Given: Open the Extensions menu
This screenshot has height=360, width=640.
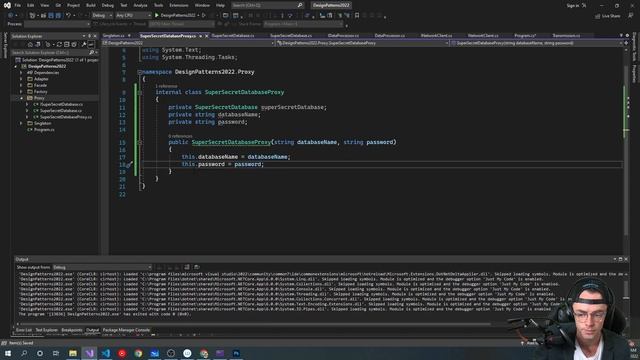Looking at the screenshot, I should (179, 5).
